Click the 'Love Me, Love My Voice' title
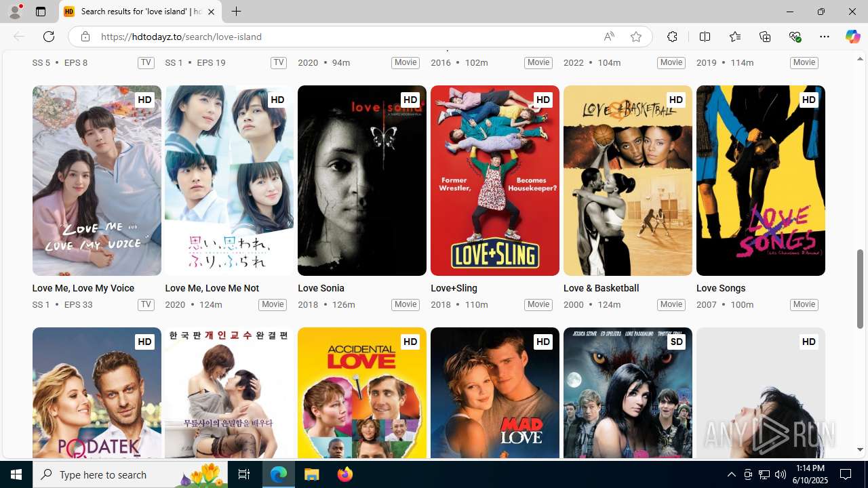The height and width of the screenshot is (488, 868). pos(83,288)
